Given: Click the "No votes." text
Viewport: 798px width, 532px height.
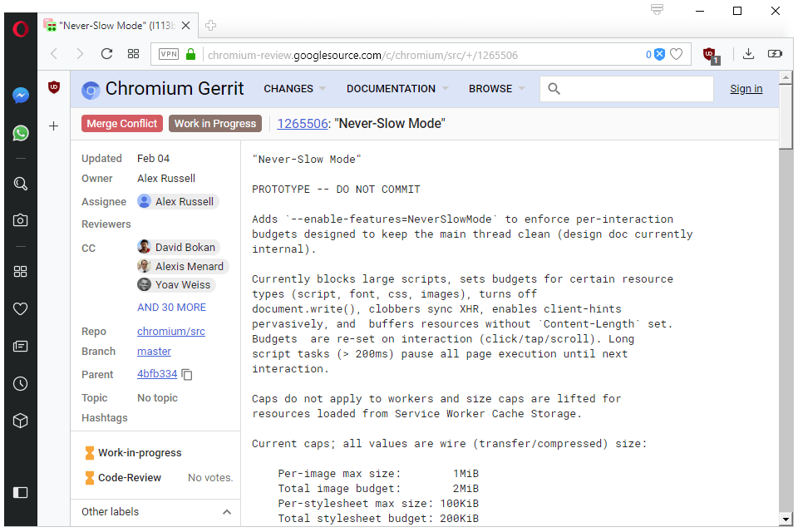Looking at the screenshot, I should click(210, 477).
